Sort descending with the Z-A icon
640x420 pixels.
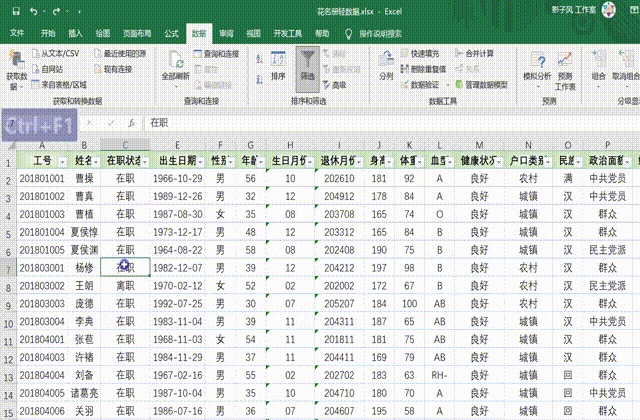pyautogui.click(x=260, y=79)
